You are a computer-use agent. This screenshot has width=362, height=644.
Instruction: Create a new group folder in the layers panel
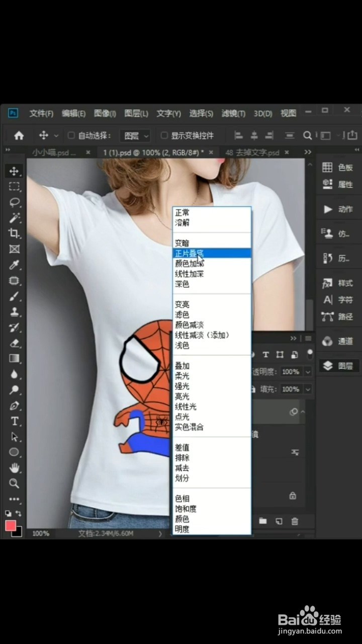(x=263, y=521)
